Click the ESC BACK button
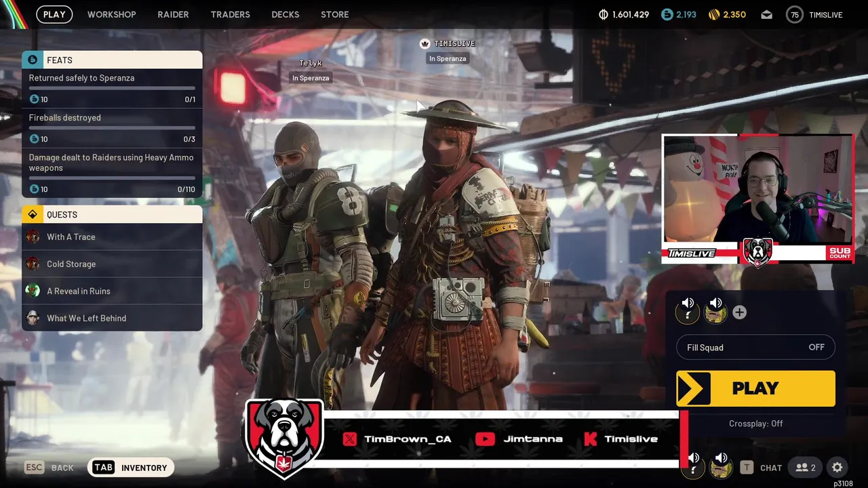 point(50,468)
